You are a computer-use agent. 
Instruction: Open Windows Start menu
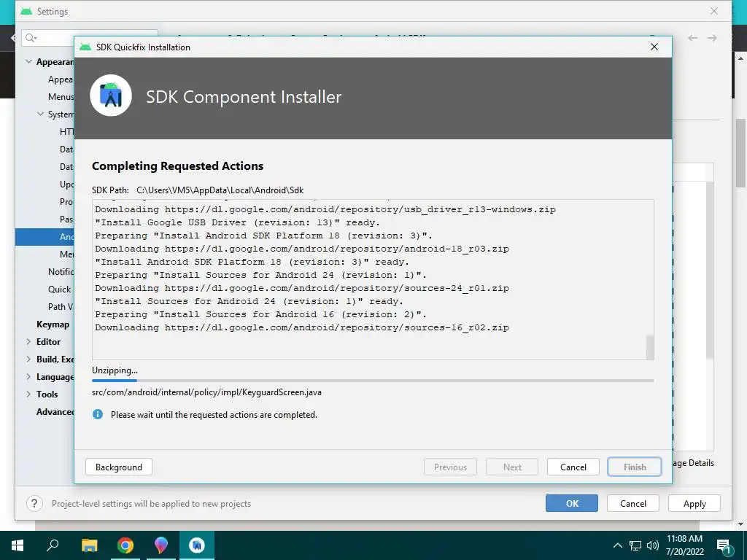click(x=18, y=545)
